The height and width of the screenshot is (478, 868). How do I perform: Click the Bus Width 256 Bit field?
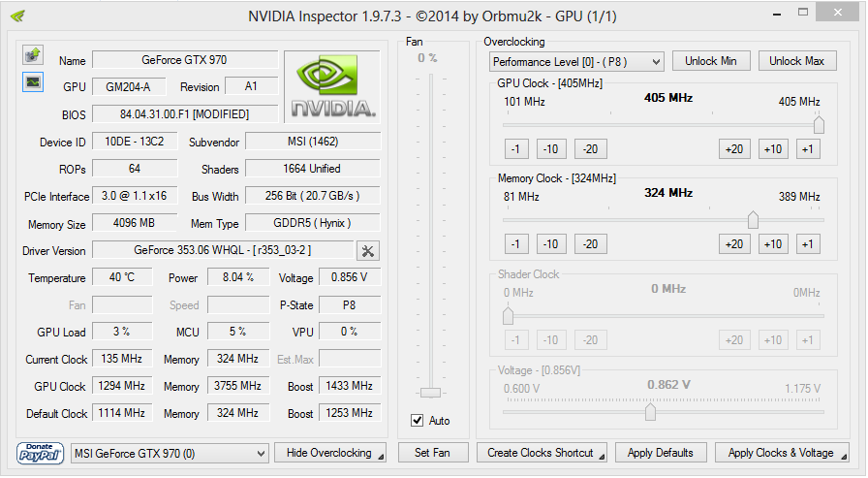pos(313,196)
